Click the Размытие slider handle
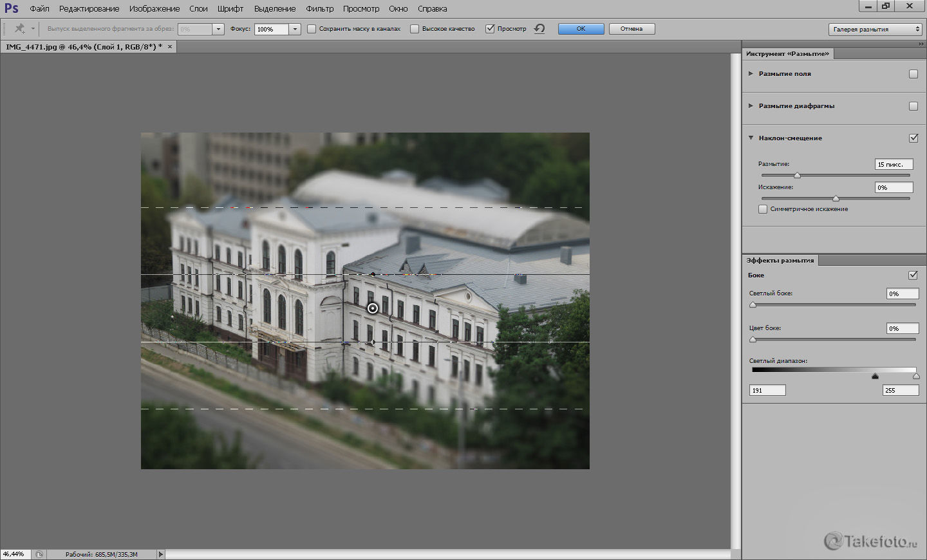The height and width of the screenshot is (560, 927). pyautogui.click(x=797, y=175)
